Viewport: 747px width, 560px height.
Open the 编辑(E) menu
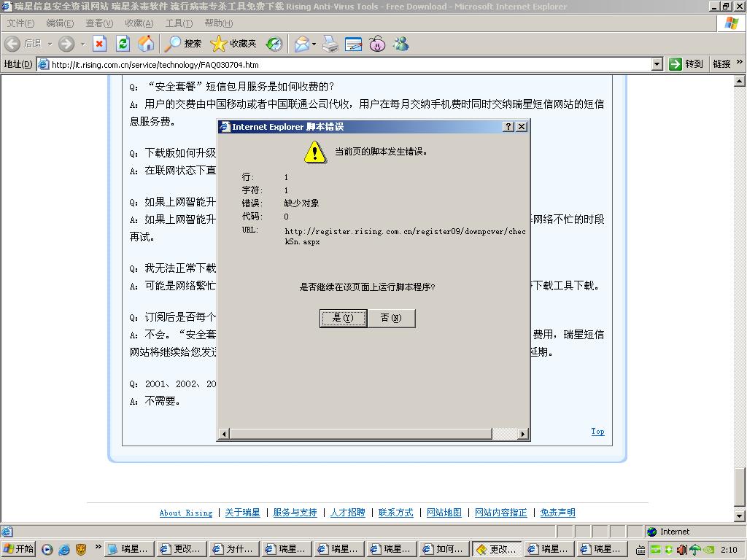coord(60,23)
